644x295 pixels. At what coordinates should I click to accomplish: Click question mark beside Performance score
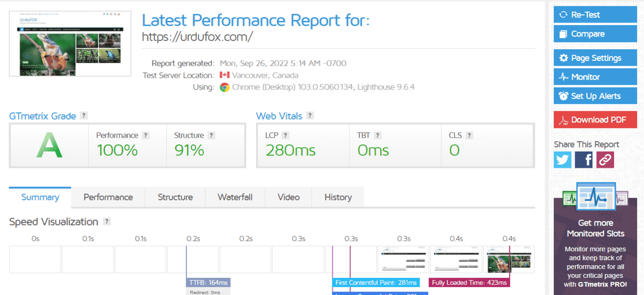146,135
